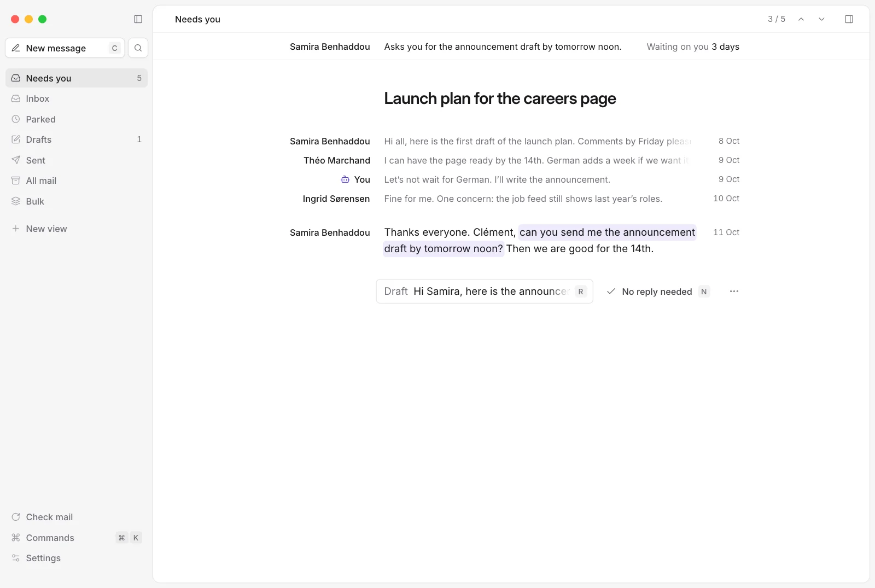Screen dimensions: 875x588
Task: Click the refresh icon for Check mail
Action: (x=16, y=517)
